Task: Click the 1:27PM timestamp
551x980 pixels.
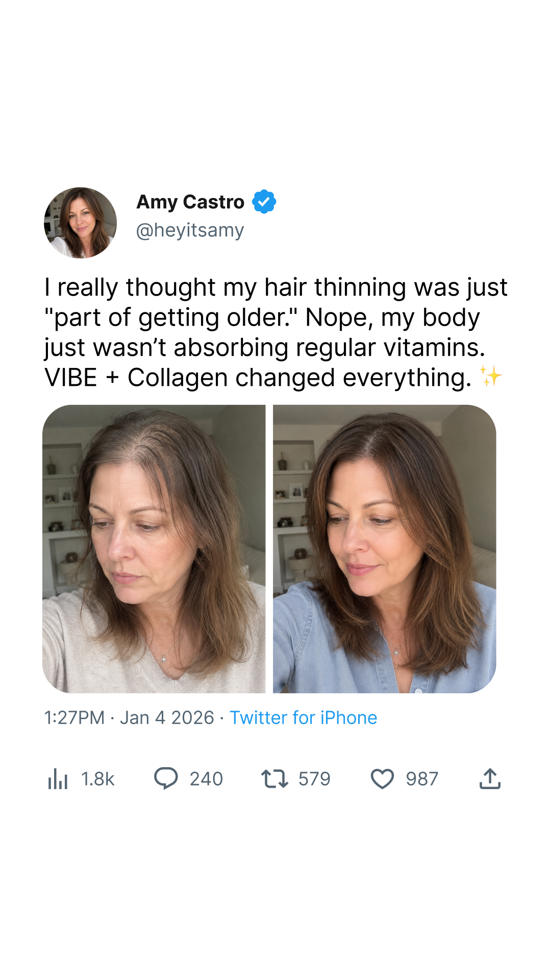Action: (x=74, y=718)
